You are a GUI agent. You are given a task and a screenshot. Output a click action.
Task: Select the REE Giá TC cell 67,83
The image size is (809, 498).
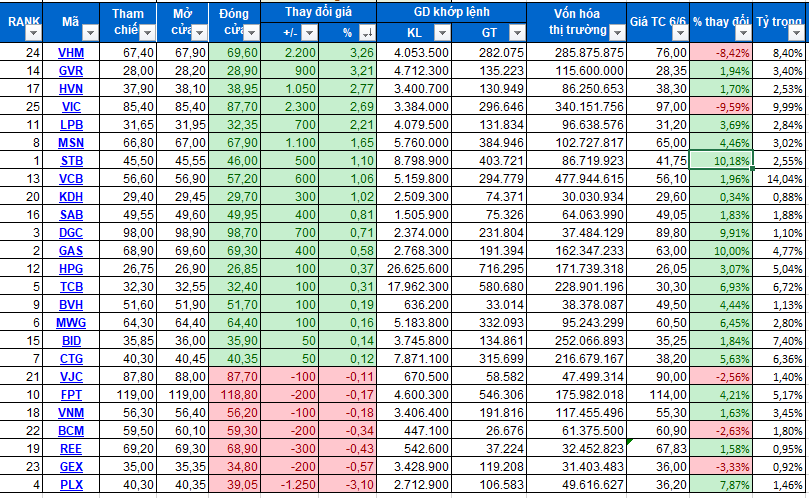point(658,449)
